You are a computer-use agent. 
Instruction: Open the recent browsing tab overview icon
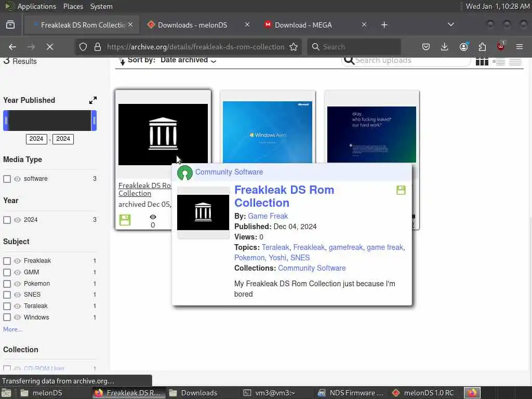[10, 25]
